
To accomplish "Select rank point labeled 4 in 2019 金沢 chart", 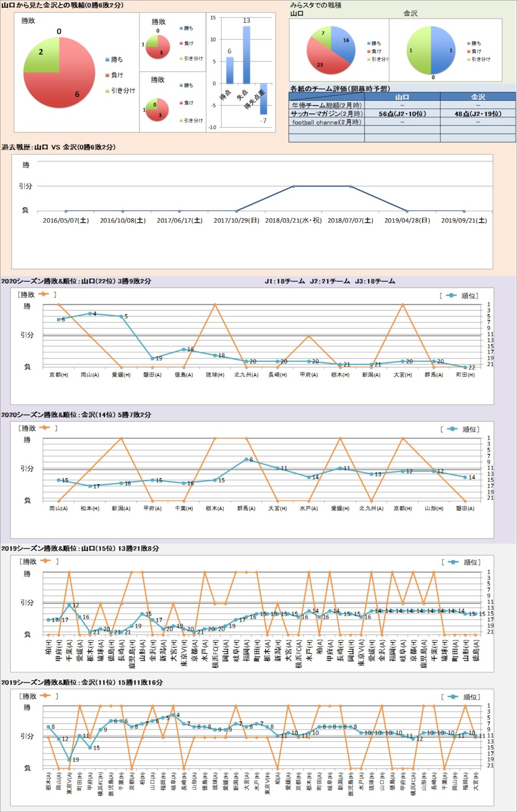I will tap(173, 715).
